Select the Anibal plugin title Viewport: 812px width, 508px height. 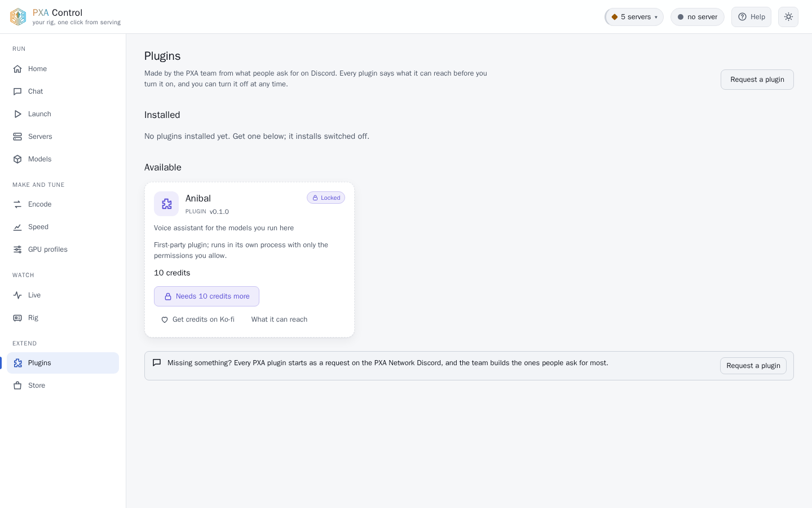[198, 199]
